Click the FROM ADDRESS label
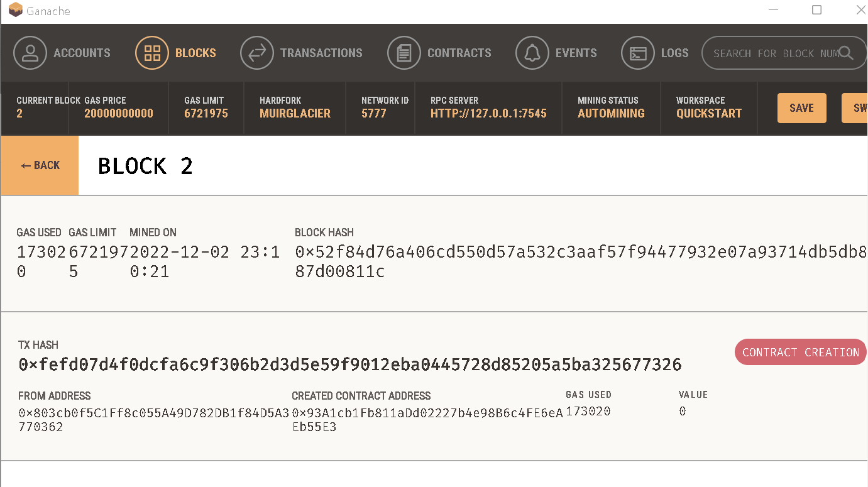 [55, 396]
